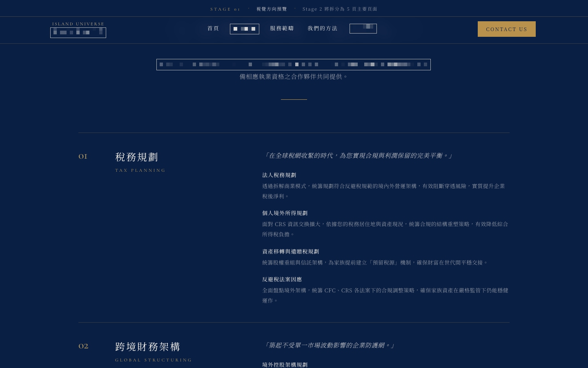Click section number 02
Image resolution: width=588 pixels, height=368 pixels.
pyautogui.click(x=83, y=346)
